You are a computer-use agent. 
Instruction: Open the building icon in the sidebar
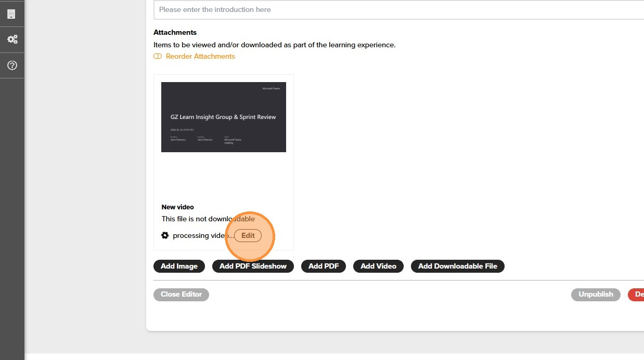coord(11,14)
